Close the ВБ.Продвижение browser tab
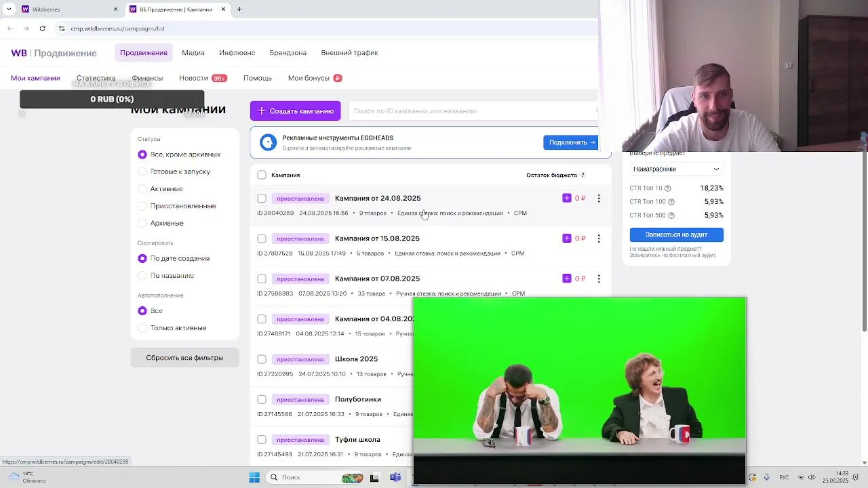This screenshot has width=868, height=488. 223,9
